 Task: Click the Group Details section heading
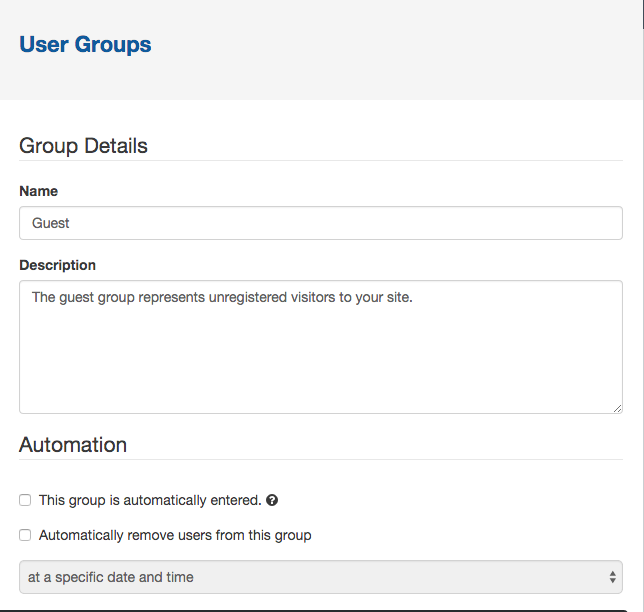tap(83, 146)
